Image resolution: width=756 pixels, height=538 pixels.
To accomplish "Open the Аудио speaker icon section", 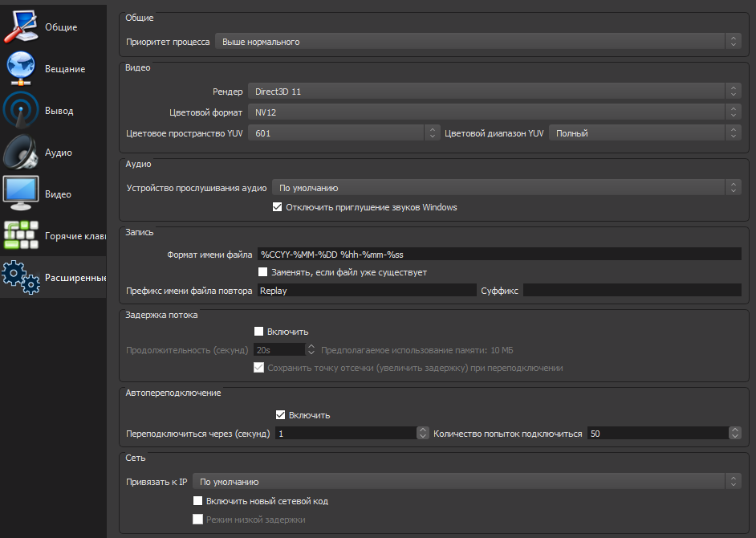I will [x=21, y=152].
